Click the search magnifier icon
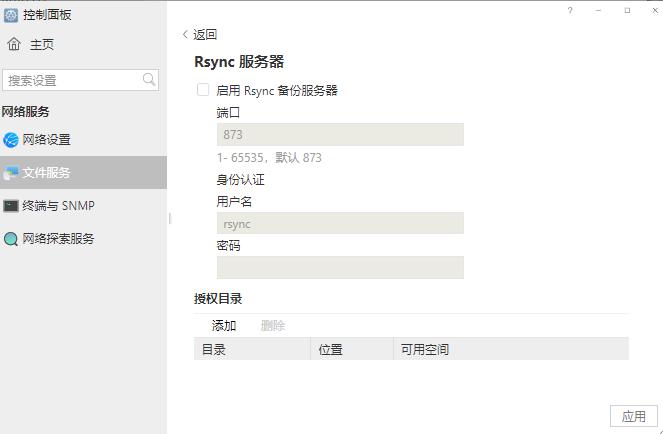The image size is (663, 434). [149, 79]
